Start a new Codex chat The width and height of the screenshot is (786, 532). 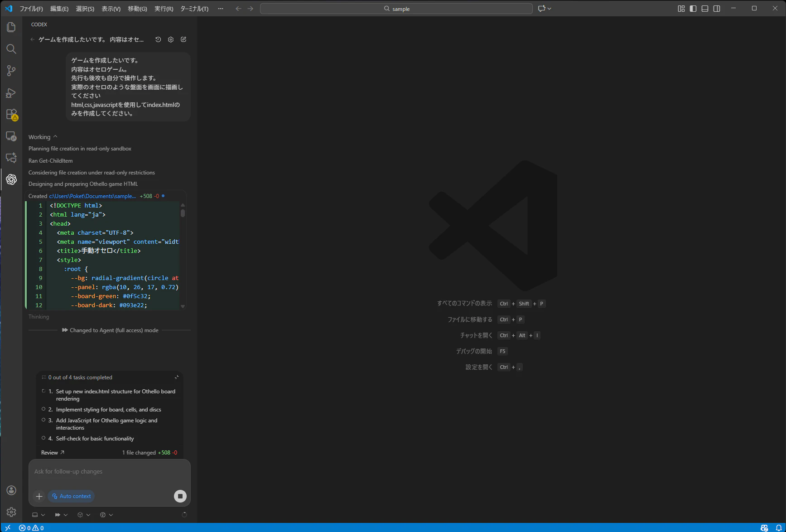coord(183,39)
